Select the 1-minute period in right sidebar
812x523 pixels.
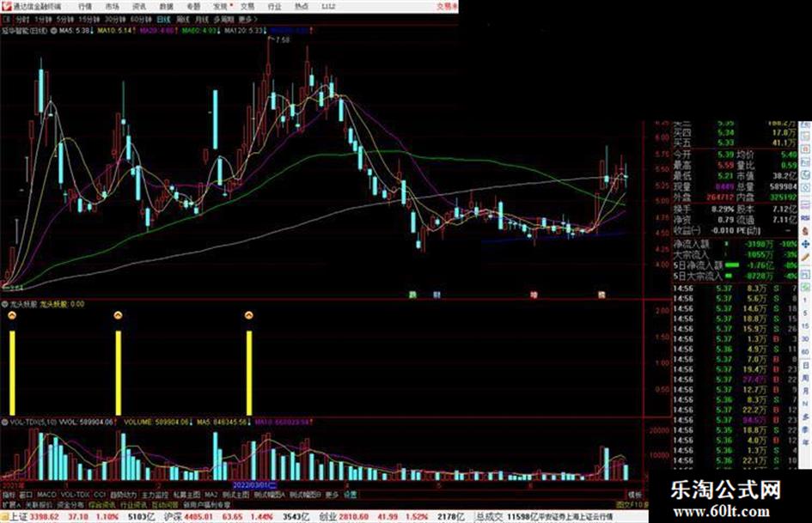coord(805,301)
